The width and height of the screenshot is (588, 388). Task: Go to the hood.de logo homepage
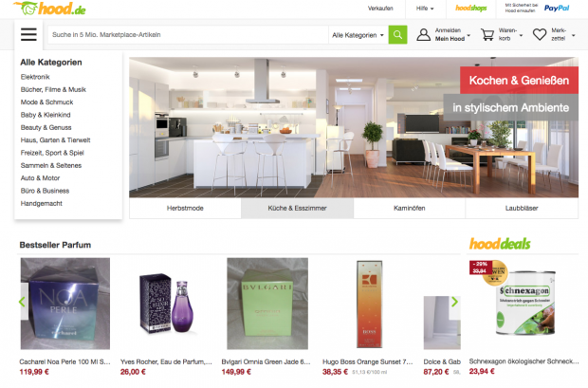49,9
